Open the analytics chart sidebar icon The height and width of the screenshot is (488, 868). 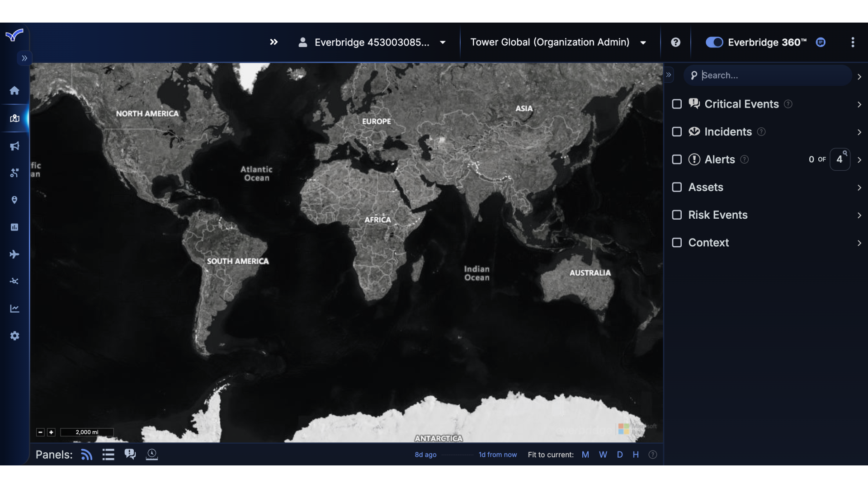pos(14,308)
